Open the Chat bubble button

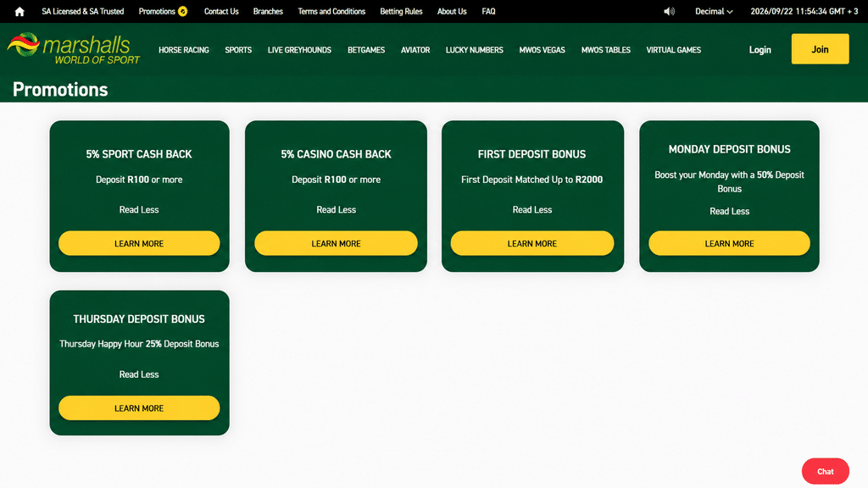[x=825, y=471]
